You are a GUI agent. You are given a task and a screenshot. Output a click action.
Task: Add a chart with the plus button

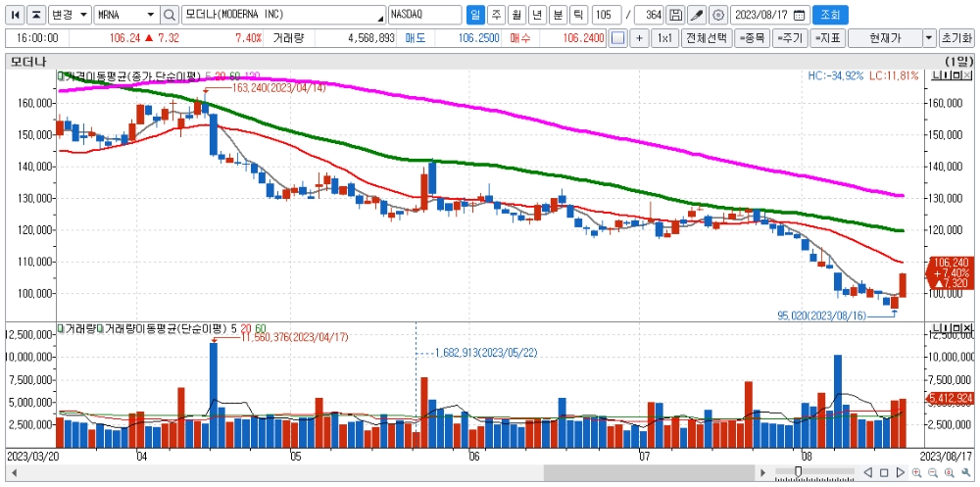click(x=639, y=38)
